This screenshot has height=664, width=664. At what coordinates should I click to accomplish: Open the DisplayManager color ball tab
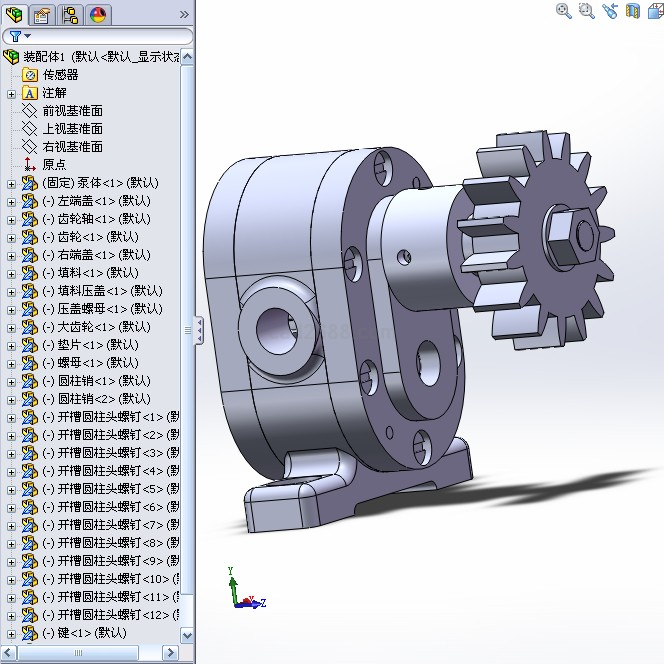point(98,14)
